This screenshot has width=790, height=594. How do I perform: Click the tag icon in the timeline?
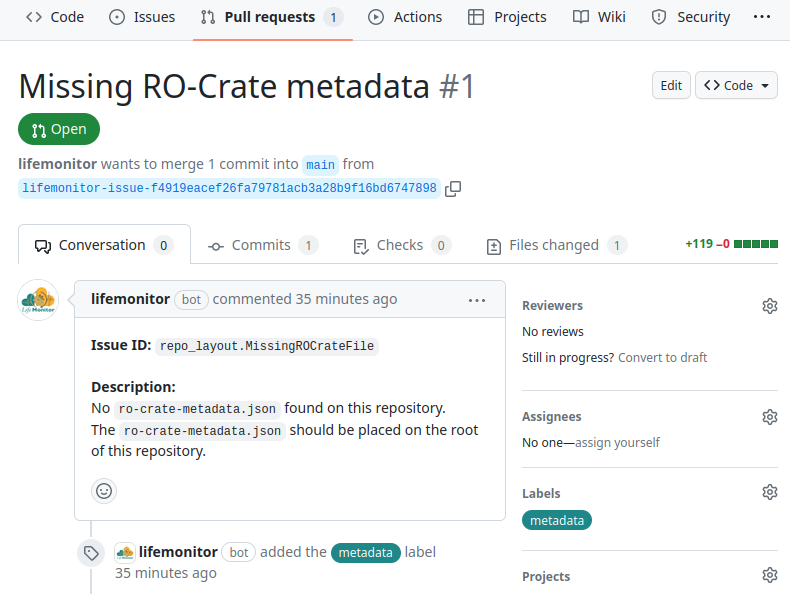pyautogui.click(x=91, y=553)
